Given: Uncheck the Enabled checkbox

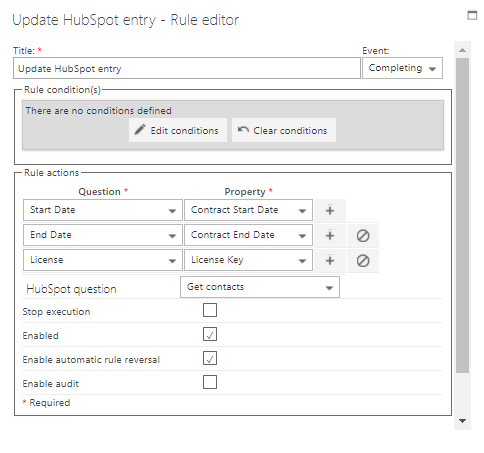Looking at the screenshot, I should click(210, 334).
